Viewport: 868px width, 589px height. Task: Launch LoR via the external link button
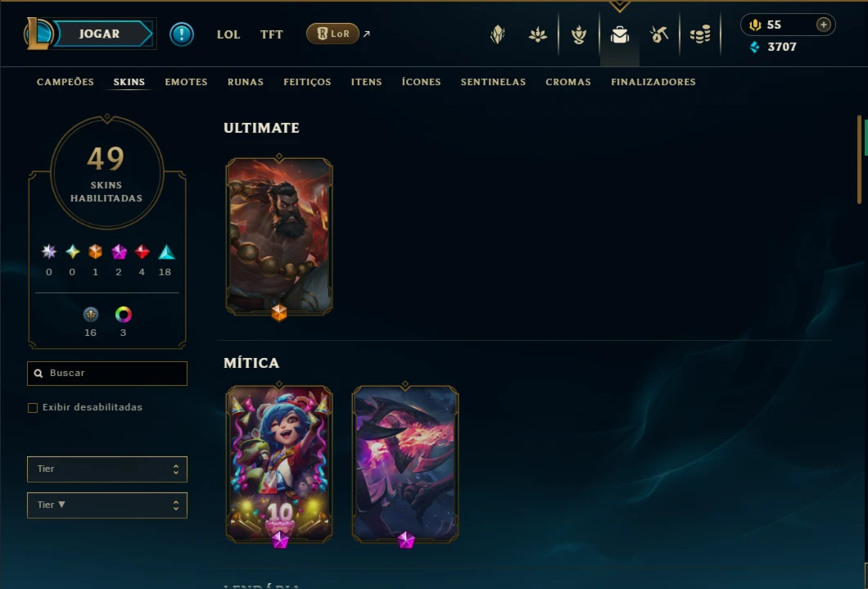pos(332,34)
